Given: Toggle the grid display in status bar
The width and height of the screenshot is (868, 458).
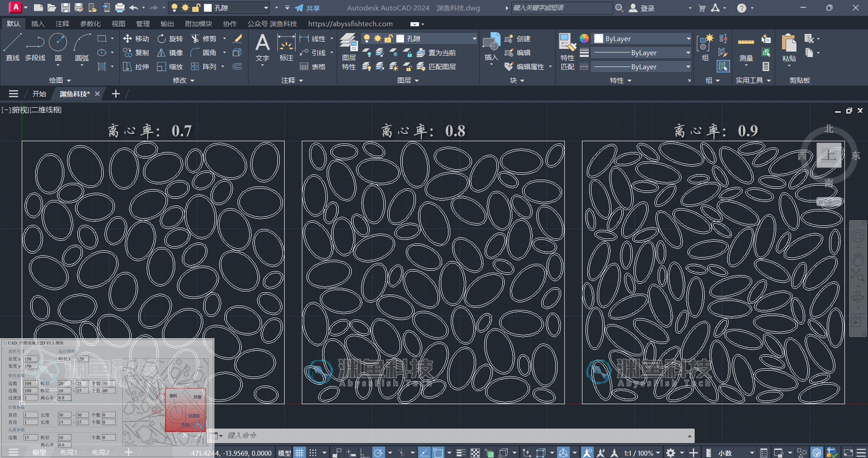Looking at the screenshot, I should click(299, 453).
